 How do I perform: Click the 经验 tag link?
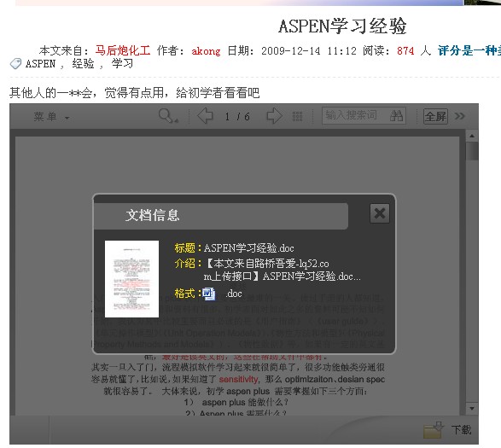(x=83, y=64)
